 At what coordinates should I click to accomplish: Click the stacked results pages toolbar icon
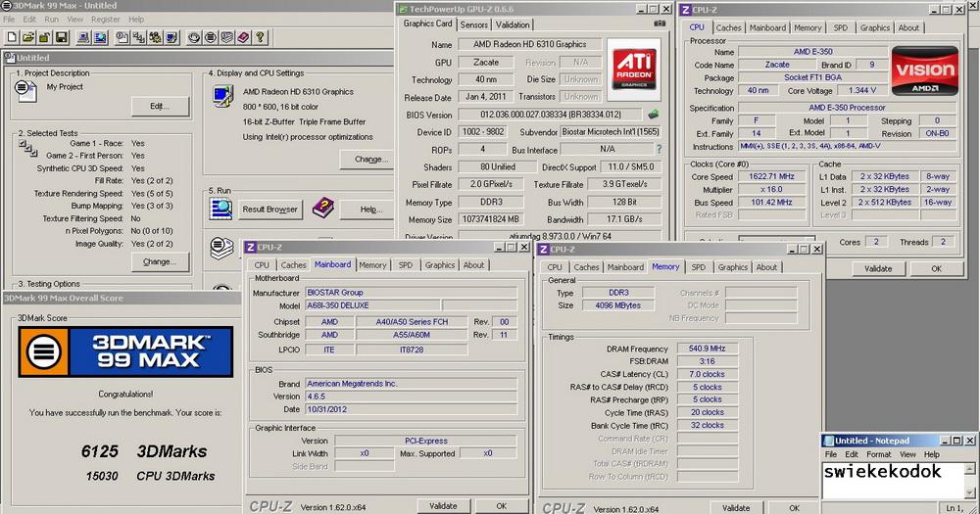pos(227,37)
